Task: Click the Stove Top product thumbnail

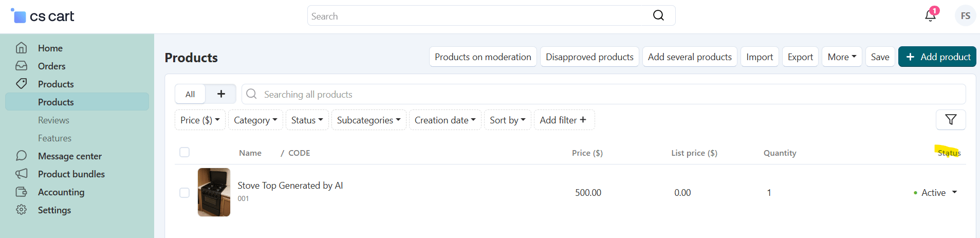Action: (214, 192)
